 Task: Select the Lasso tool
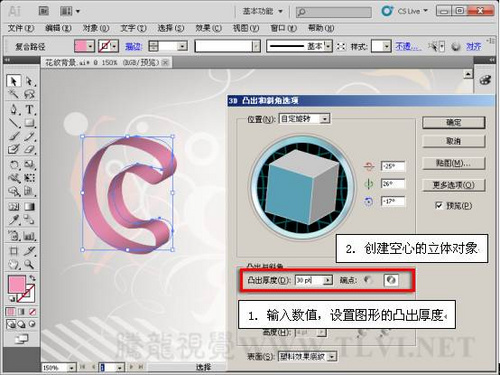point(29,94)
